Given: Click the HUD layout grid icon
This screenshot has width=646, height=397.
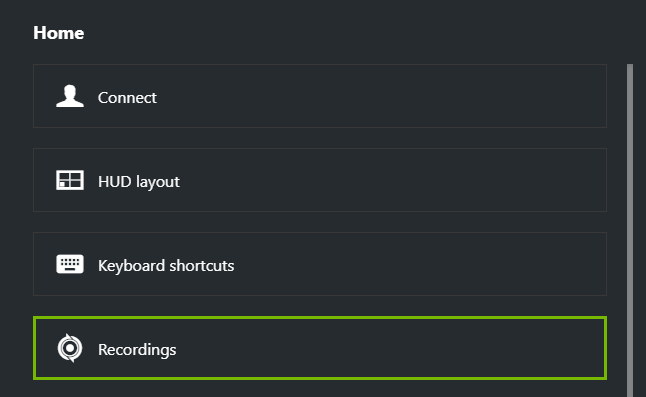Looking at the screenshot, I should (70, 180).
